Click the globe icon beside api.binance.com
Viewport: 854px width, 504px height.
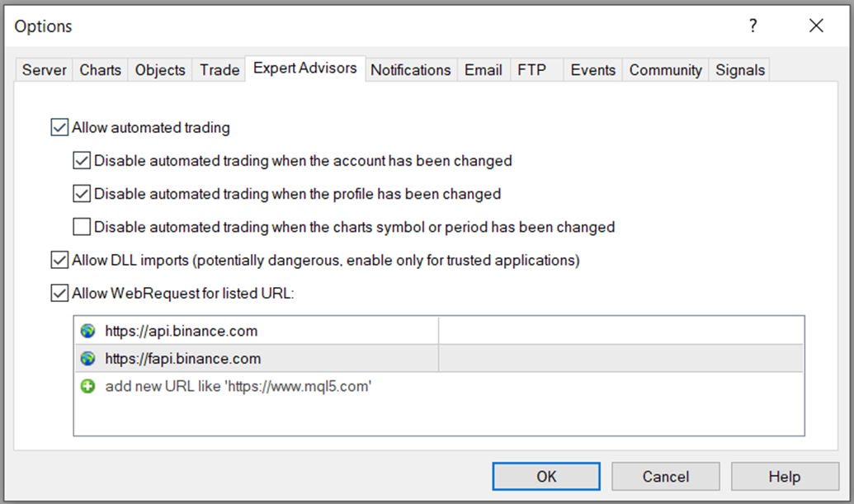tap(87, 332)
